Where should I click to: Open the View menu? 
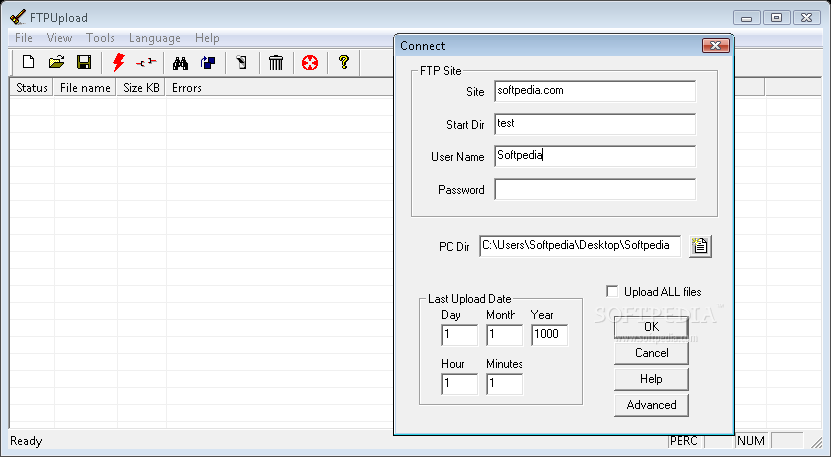pos(59,38)
